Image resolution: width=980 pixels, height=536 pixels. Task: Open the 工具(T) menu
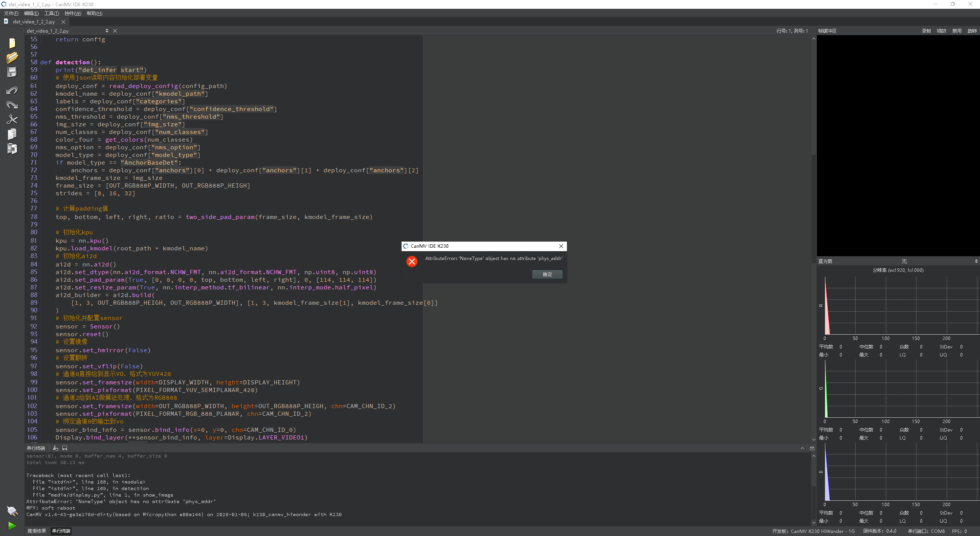point(51,13)
